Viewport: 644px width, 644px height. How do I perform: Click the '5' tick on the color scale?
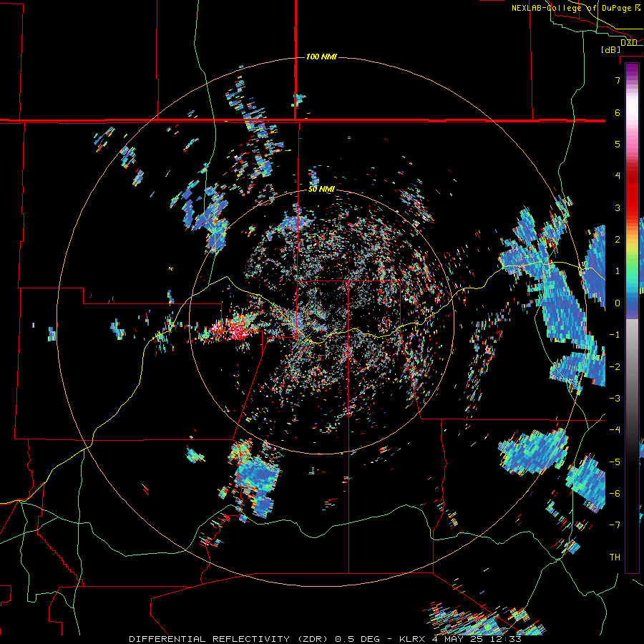coord(618,144)
